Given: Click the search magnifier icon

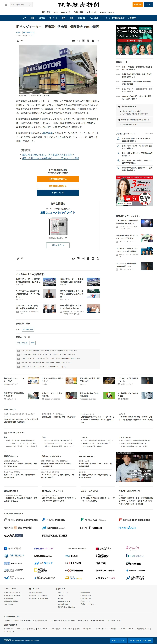Looking at the screenshot, I should click(30, 5).
